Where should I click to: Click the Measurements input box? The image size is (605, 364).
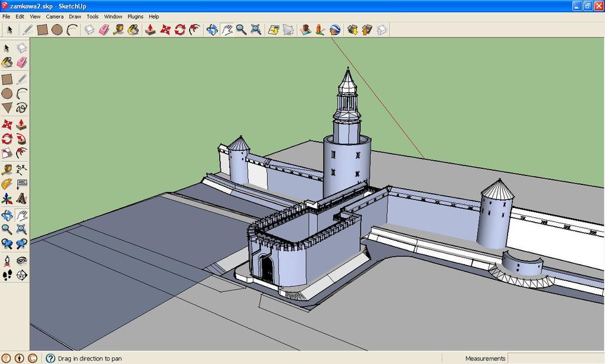pyautogui.click(x=556, y=358)
